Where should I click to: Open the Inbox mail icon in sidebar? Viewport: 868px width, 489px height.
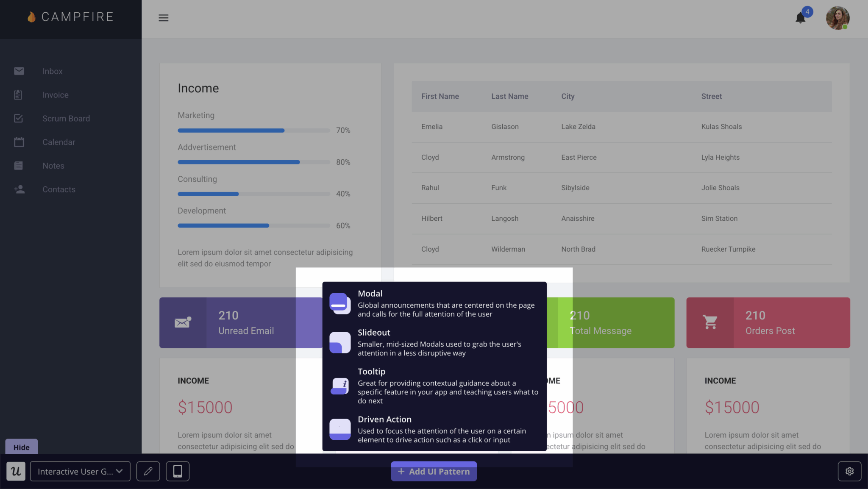19,71
